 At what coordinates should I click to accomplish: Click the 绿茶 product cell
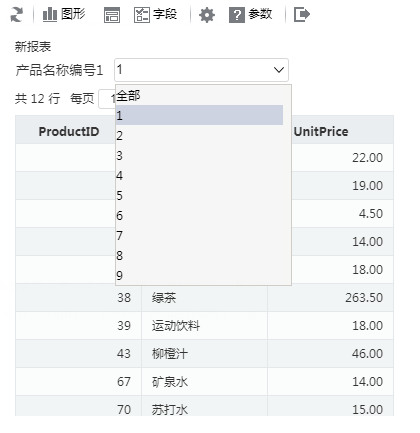tap(204, 298)
